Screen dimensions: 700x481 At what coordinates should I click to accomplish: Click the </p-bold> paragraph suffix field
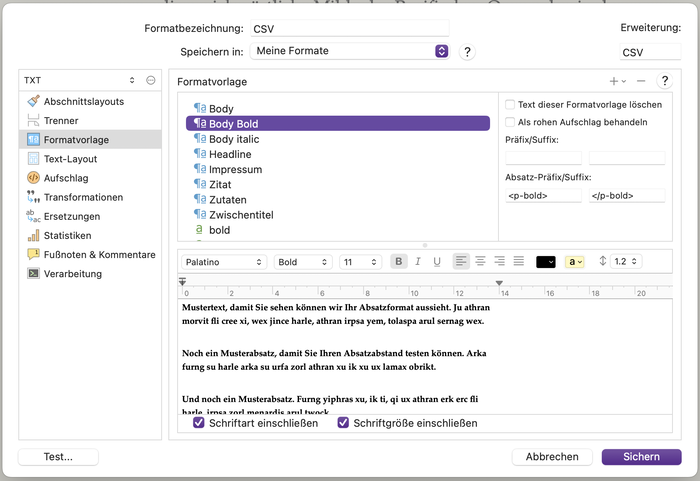coord(627,196)
